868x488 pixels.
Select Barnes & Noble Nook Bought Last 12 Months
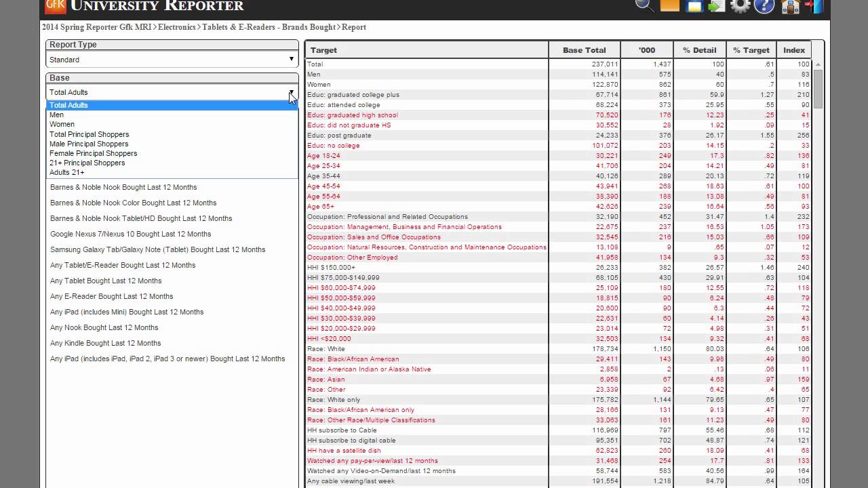[123, 187]
